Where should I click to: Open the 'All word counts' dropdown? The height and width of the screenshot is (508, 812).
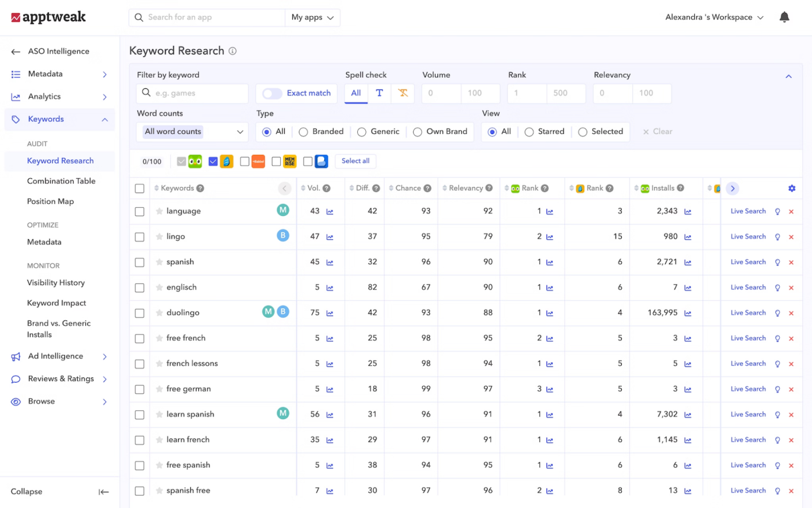[x=192, y=131]
